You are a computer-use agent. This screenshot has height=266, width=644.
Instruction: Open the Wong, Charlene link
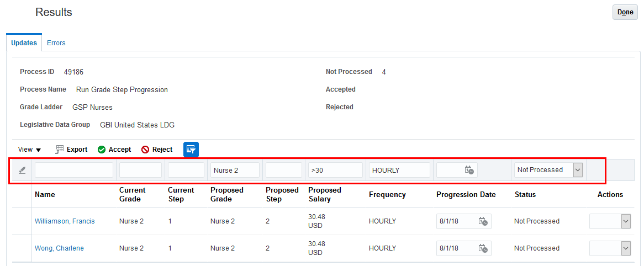tap(59, 248)
